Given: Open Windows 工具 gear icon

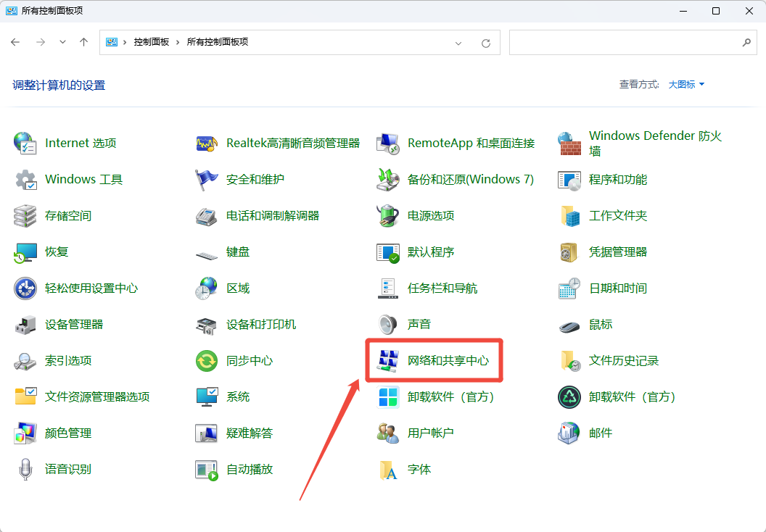Looking at the screenshot, I should tap(25, 180).
